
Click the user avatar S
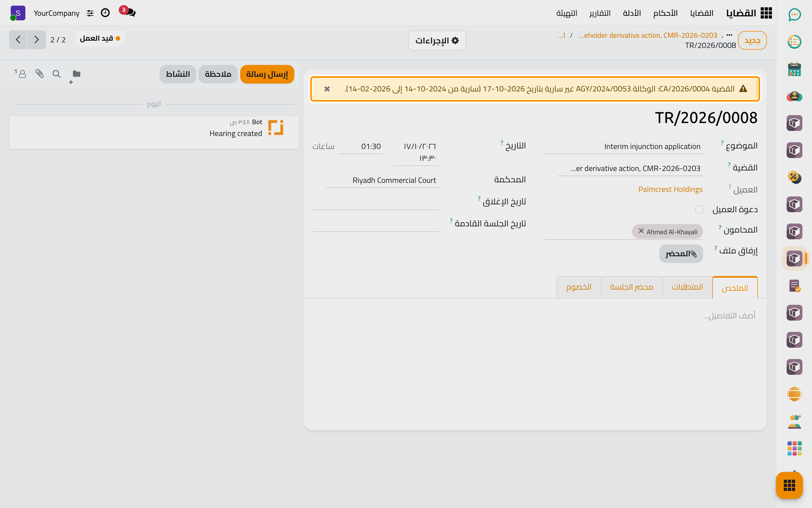click(x=18, y=13)
